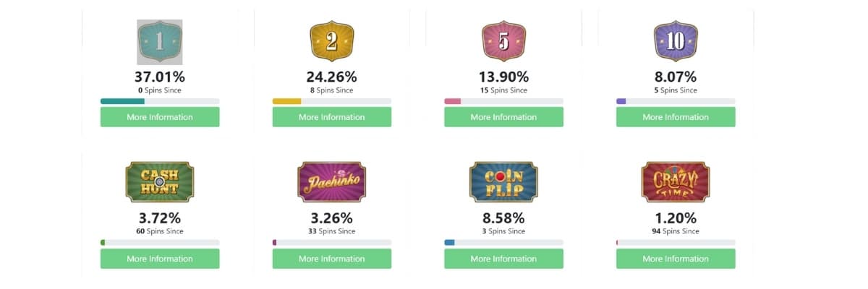
Task: View More Information for the 10 segment
Action: click(x=676, y=117)
